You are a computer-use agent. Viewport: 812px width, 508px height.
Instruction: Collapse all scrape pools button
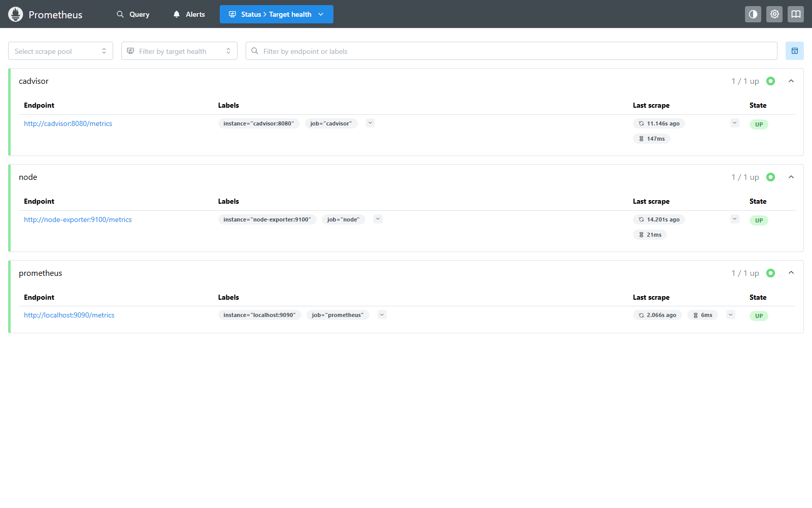coord(795,51)
